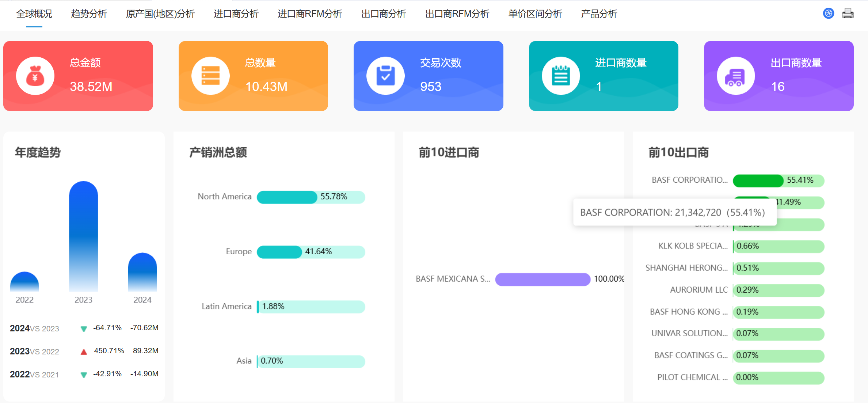Open the 产品分析 tab
The width and height of the screenshot is (868, 403).
599,14
